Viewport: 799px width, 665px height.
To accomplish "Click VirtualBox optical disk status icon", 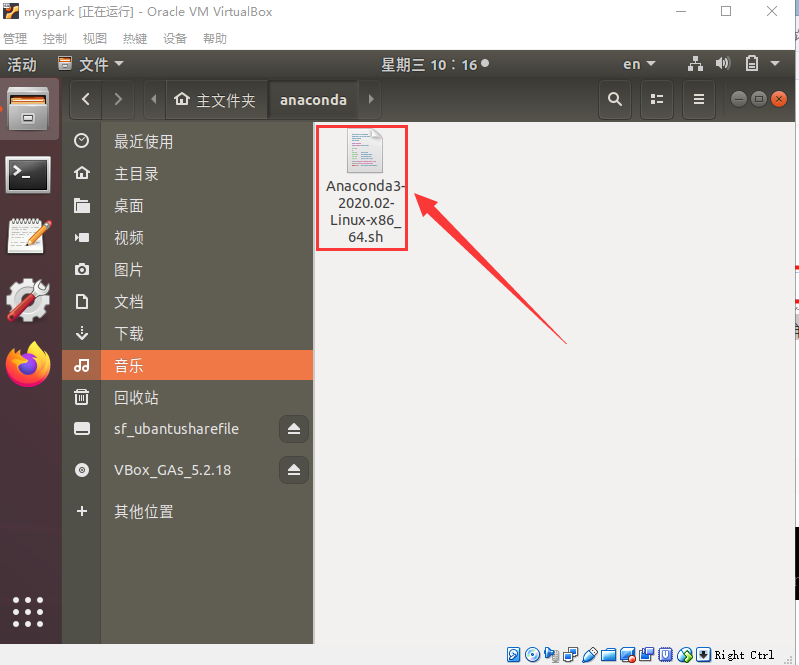I will 532,655.
